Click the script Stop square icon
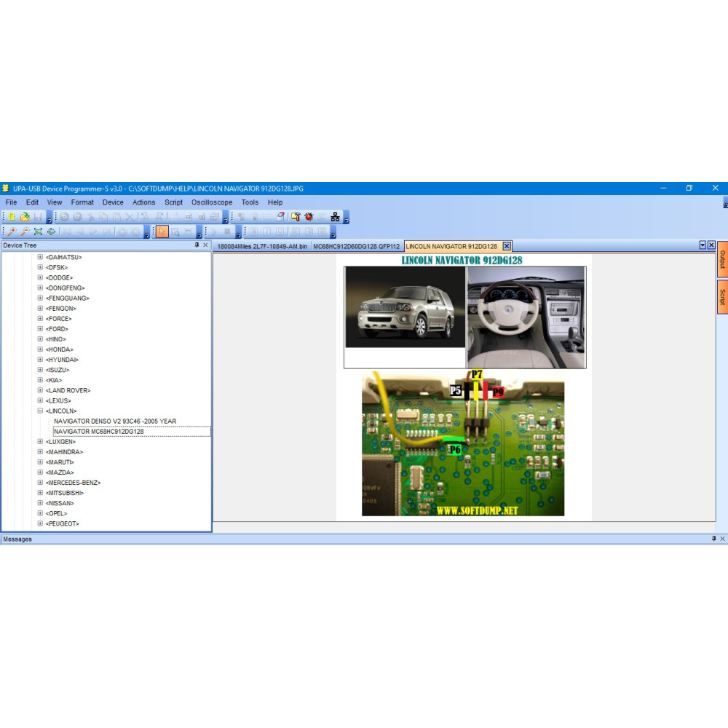Image resolution: width=728 pixels, height=728 pixels. (x=227, y=232)
